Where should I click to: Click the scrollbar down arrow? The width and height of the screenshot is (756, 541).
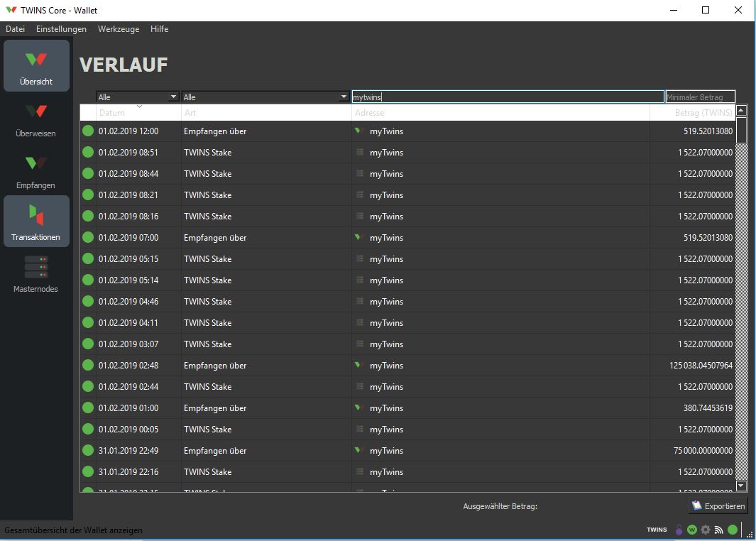(x=742, y=486)
